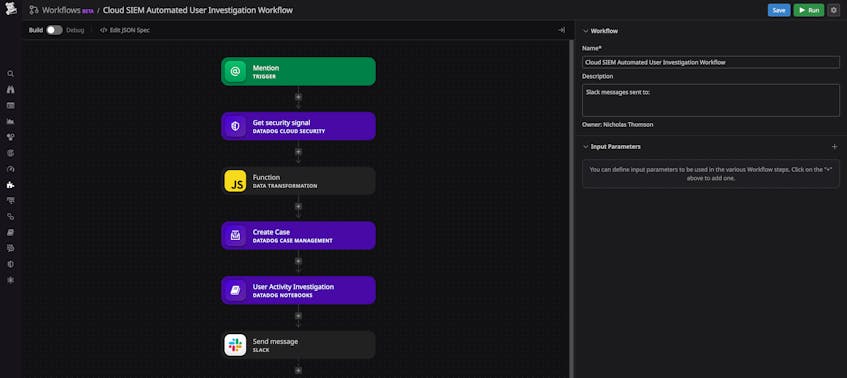This screenshot has height=378, width=847.
Task: Select the Send message Slack node
Action: 298,345
